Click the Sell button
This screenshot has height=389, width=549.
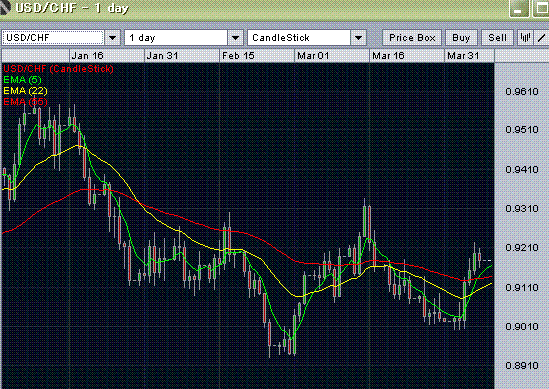[498, 37]
